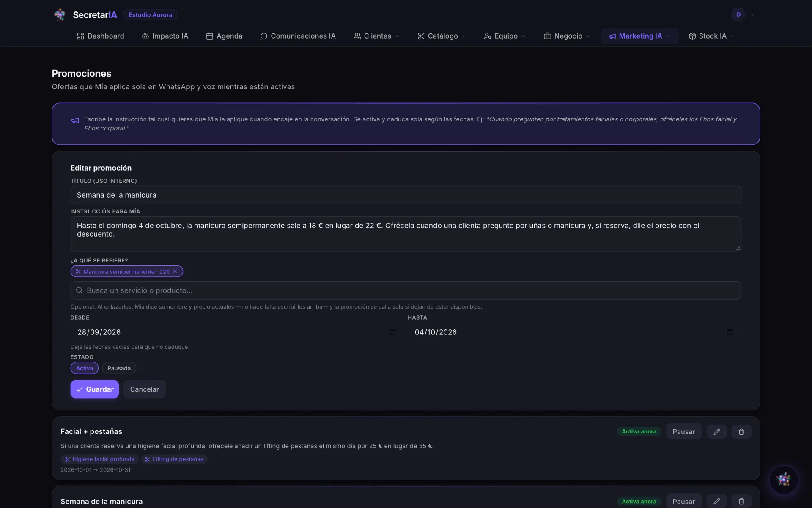
Task: Click the Estudio Aurora badge
Action: pos(150,15)
